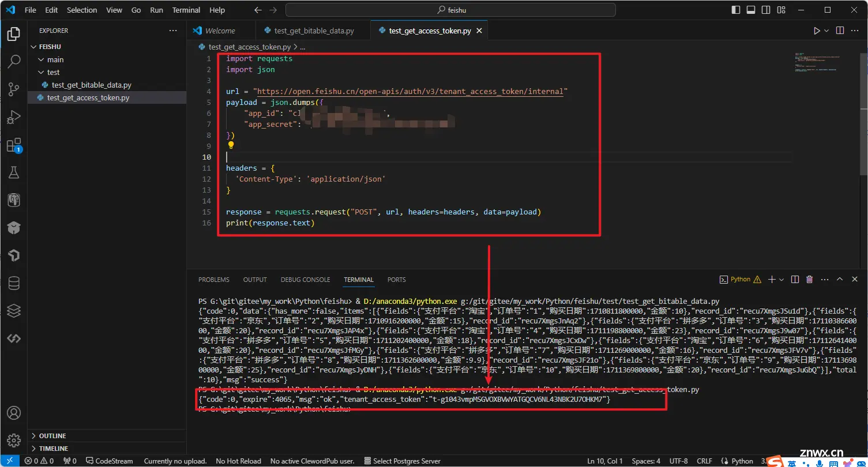This screenshot has height=467, width=868.
Task: Close the terminal panel
Action: [854, 279]
